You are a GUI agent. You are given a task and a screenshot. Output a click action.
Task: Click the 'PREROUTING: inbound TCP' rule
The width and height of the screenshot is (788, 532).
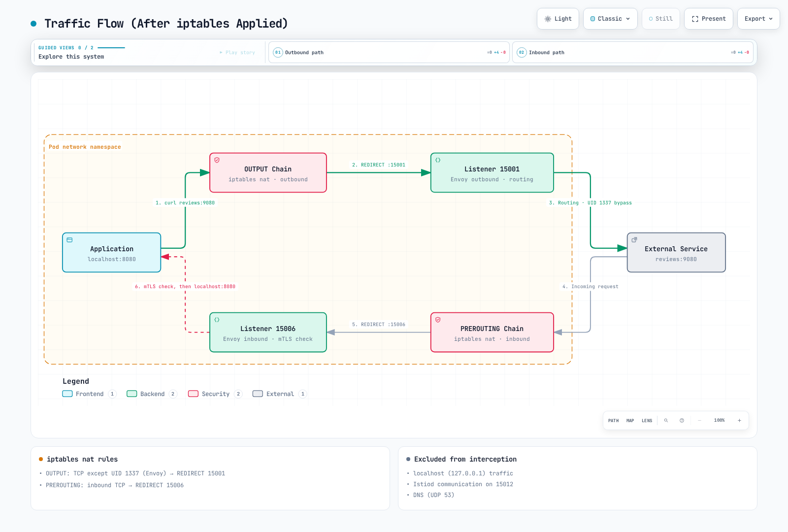[115, 485]
